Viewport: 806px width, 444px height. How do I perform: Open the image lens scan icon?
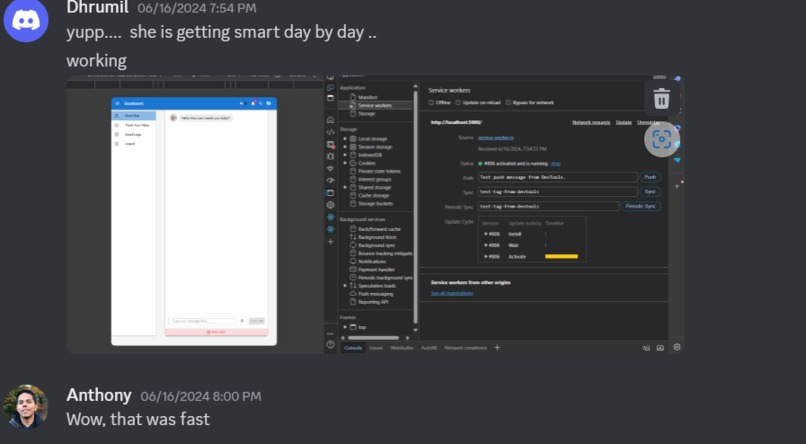point(661,139)
